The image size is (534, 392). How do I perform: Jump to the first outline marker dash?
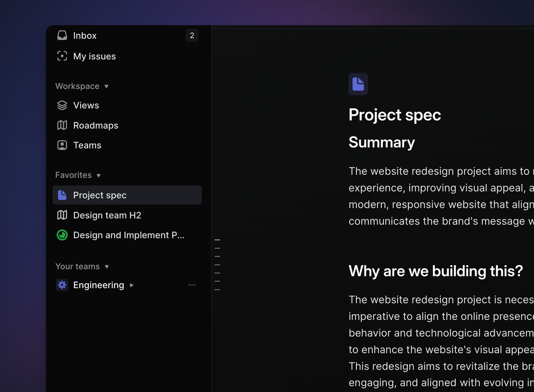tap(217, 240)
